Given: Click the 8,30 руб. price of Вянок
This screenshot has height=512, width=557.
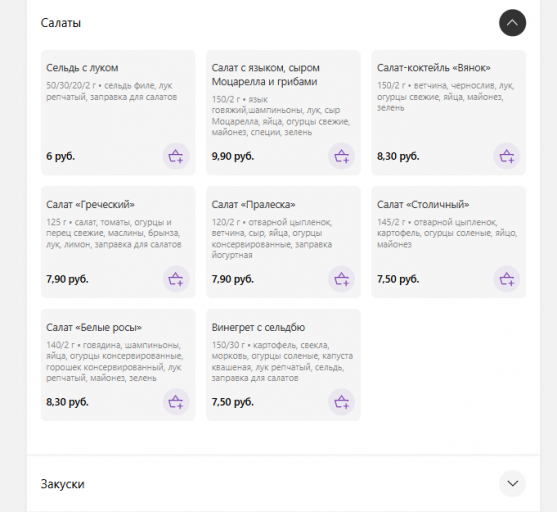Looking at the screenshot, I should click(x=398, y=156).
